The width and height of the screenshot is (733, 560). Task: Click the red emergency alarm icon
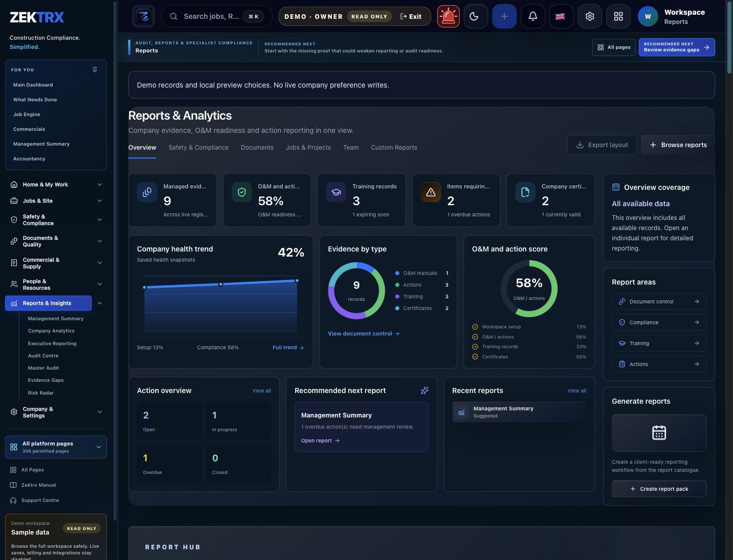(x=448, y=16)
